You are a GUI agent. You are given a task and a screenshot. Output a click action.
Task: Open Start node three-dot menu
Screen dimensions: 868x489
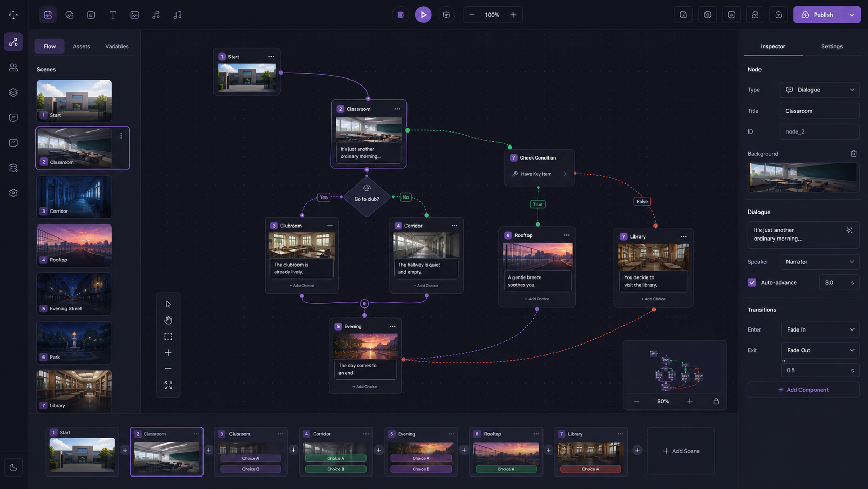click(x=271, y=56)
